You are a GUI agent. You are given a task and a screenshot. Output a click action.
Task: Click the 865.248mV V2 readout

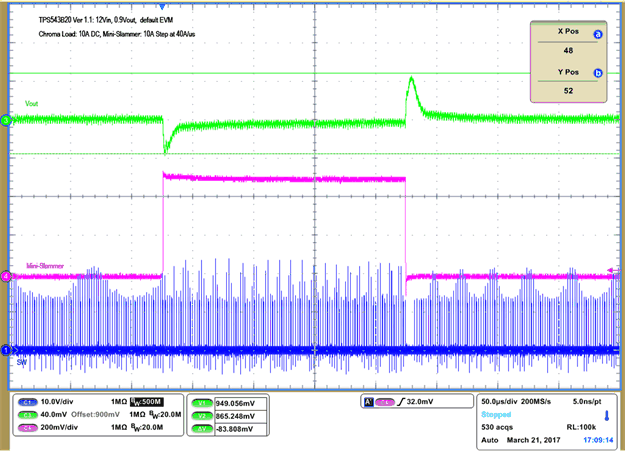[x=235, y=416]
